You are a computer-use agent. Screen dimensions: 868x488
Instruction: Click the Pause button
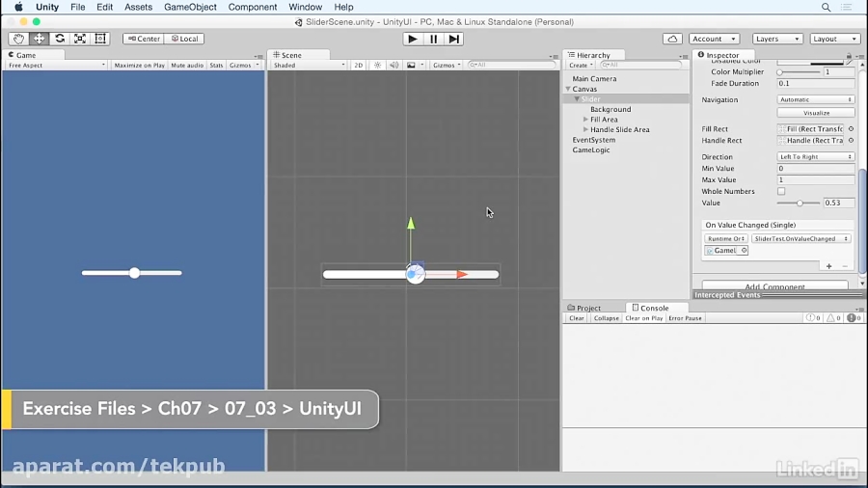[433, 39]
